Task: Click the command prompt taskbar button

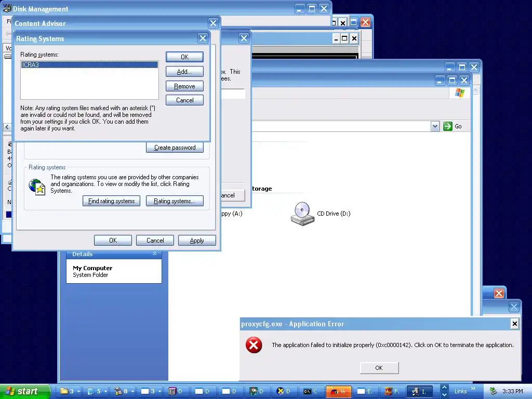Action: pos(311,391)
